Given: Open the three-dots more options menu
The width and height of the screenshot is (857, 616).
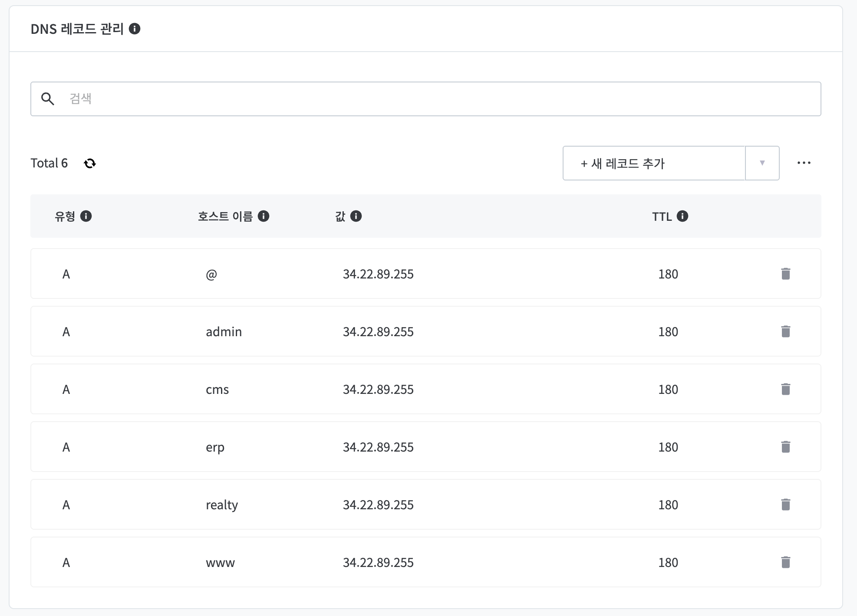Looking at the screenshot, I should [x=804, y=163].
